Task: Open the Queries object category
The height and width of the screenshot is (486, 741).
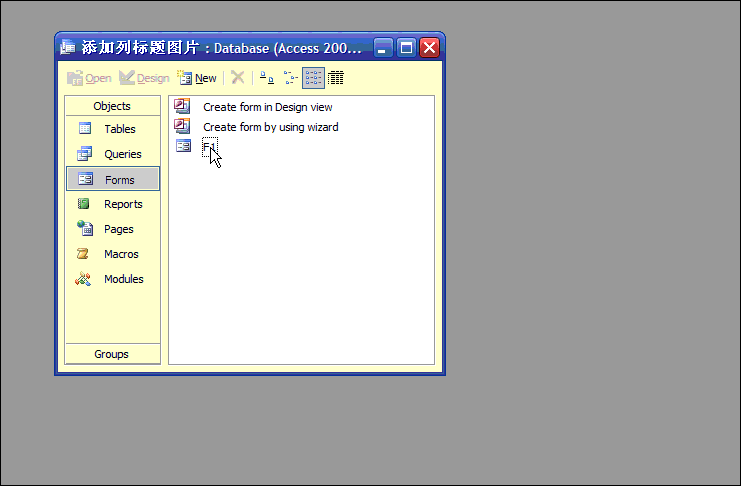Action: [112, 154]
